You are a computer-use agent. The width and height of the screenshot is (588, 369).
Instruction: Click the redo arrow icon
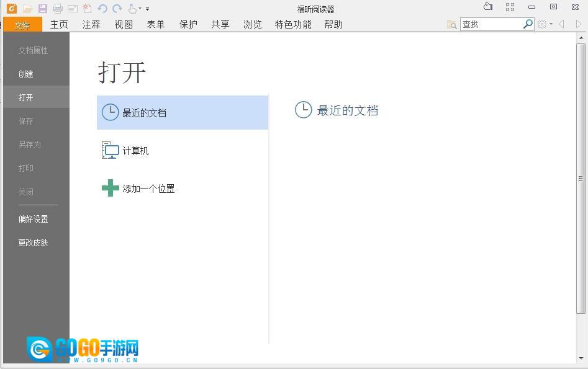coord(117,9)
